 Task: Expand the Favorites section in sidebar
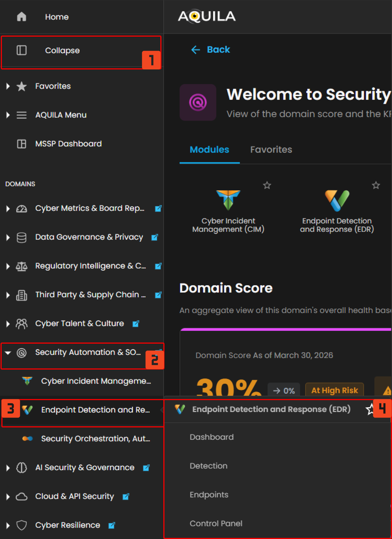[8, 86]
